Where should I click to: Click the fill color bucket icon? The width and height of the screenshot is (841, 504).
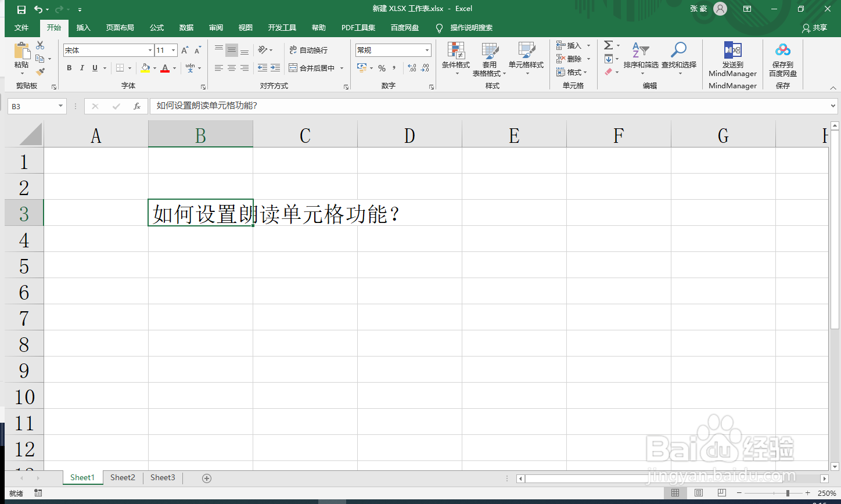tap(145, 68)
